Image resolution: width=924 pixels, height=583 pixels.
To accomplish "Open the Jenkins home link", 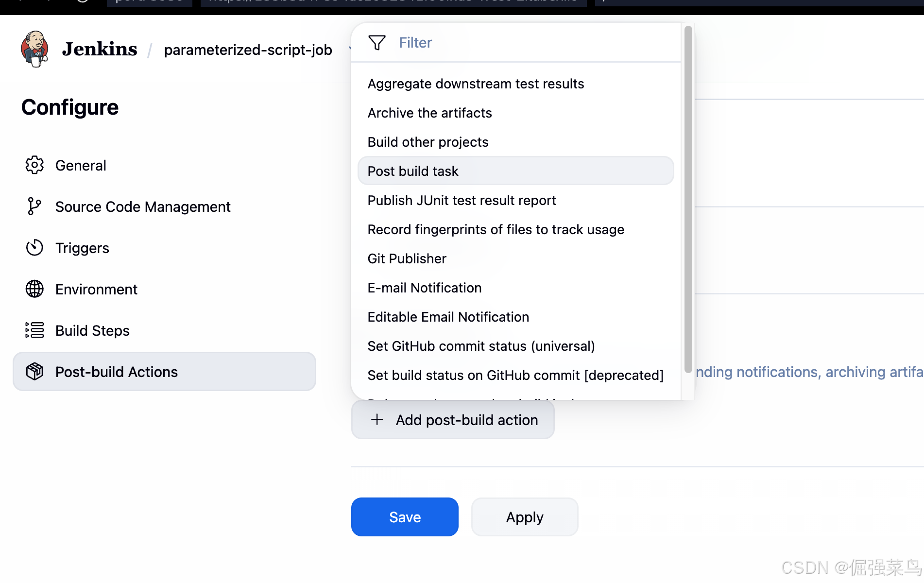I will pos(100,49).
